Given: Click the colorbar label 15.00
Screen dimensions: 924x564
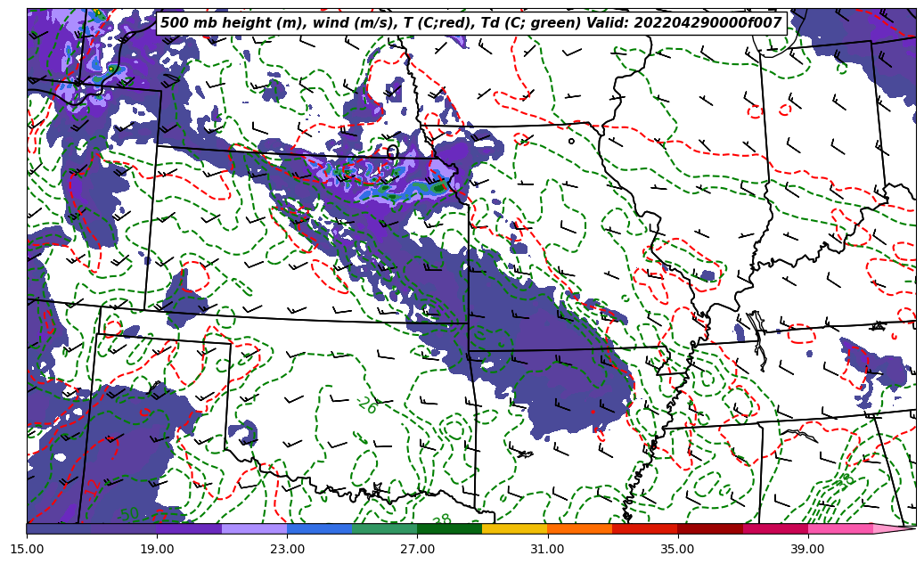Looking at the screenshot, I should [27, 549].
